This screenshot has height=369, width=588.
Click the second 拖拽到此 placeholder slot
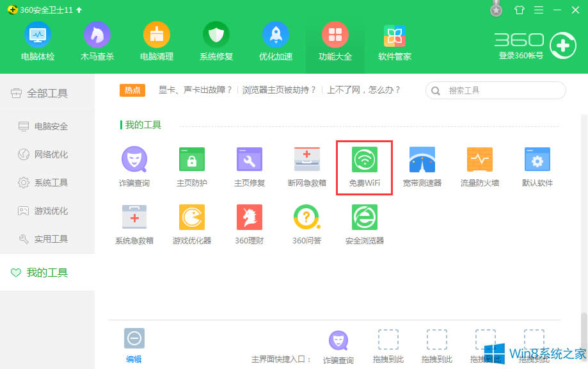tap(437, 347)
